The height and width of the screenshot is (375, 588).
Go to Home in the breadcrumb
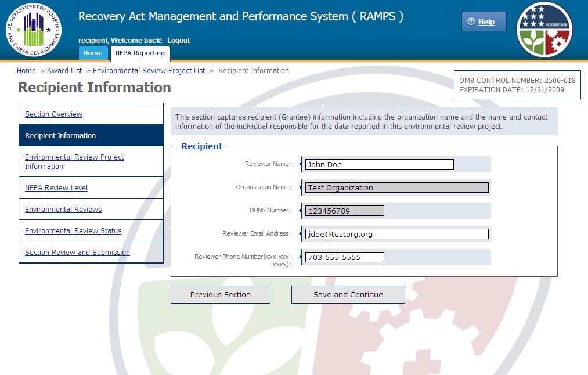pos(26,71)
